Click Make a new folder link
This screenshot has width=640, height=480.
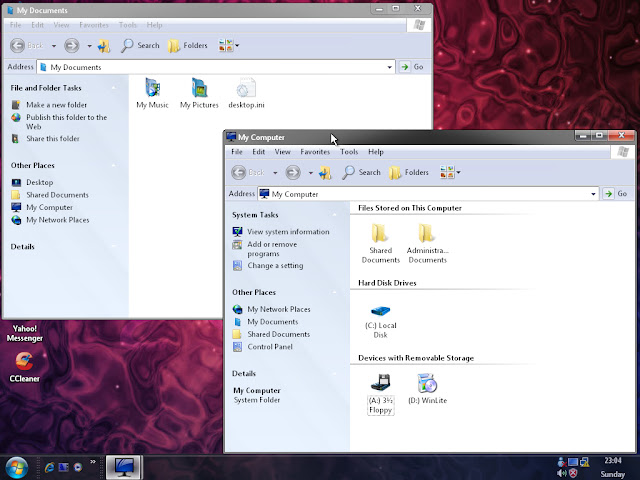(56, 105)
